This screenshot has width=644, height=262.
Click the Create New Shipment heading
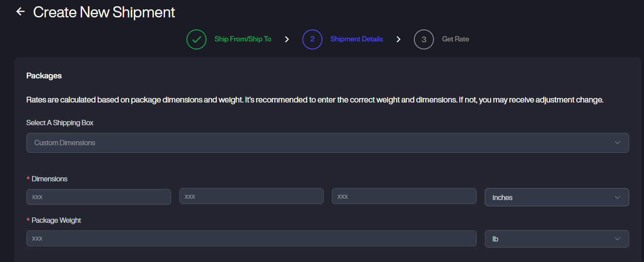(104, 12)
